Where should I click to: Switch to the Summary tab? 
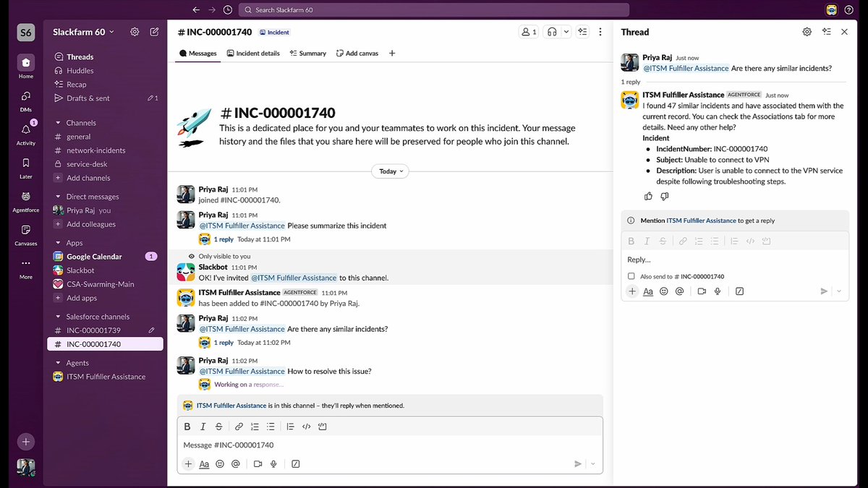pos(308,53)
